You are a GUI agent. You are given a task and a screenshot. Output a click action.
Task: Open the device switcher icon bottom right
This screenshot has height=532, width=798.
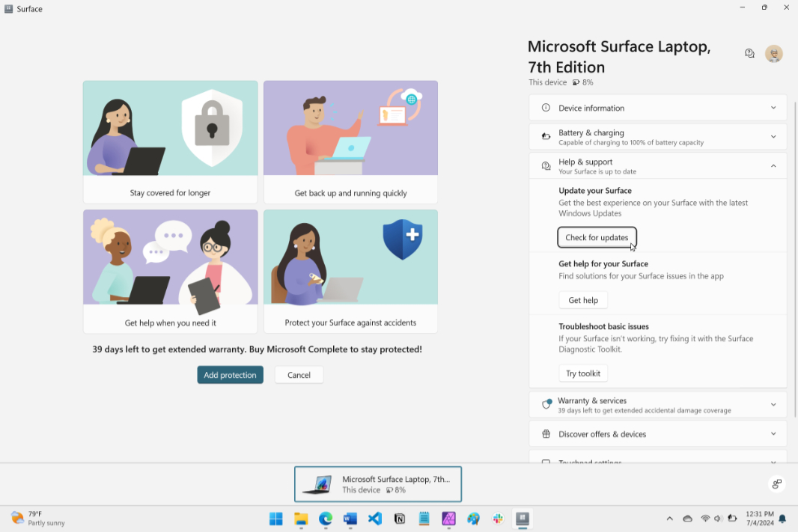(x=776, y=484)
